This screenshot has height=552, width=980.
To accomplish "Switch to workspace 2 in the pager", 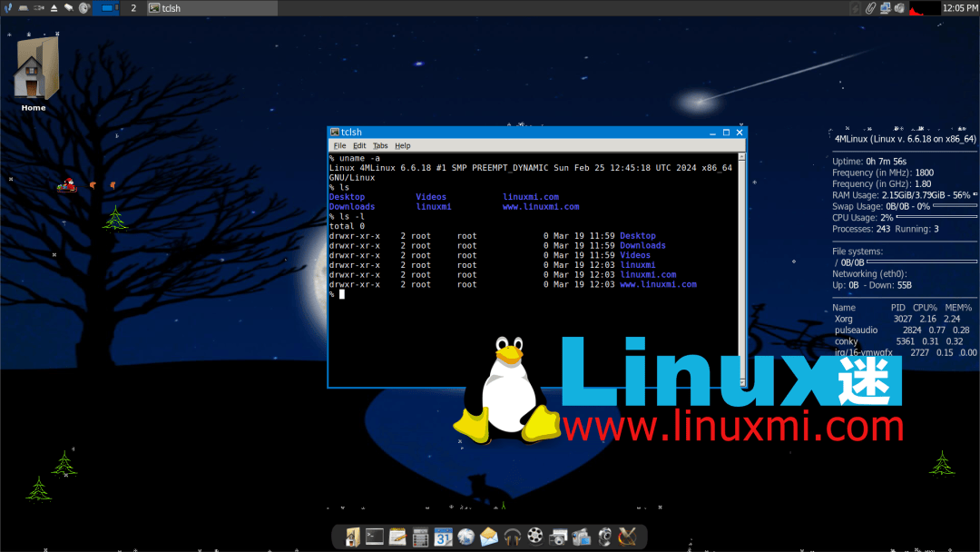I will 132,8.
